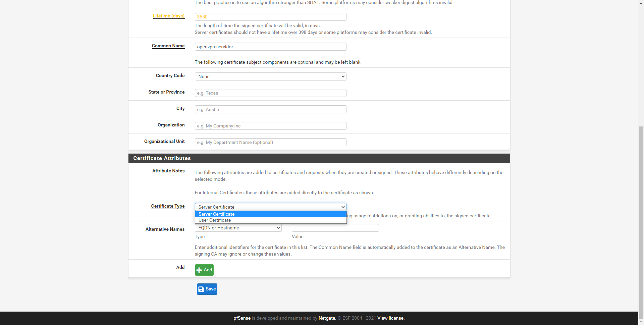
Task: Click the Common Name input field
Action: click(270, 47)
